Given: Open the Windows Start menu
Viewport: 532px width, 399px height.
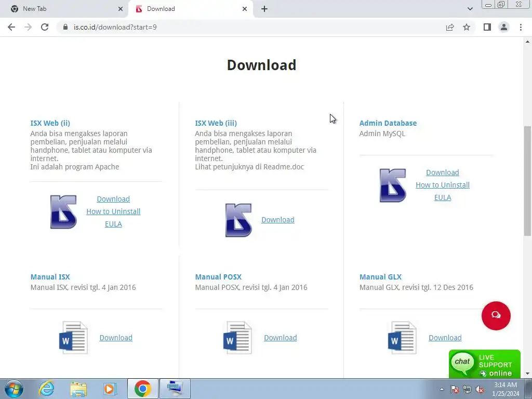Looking at the screenshot, I should point(14,389).
